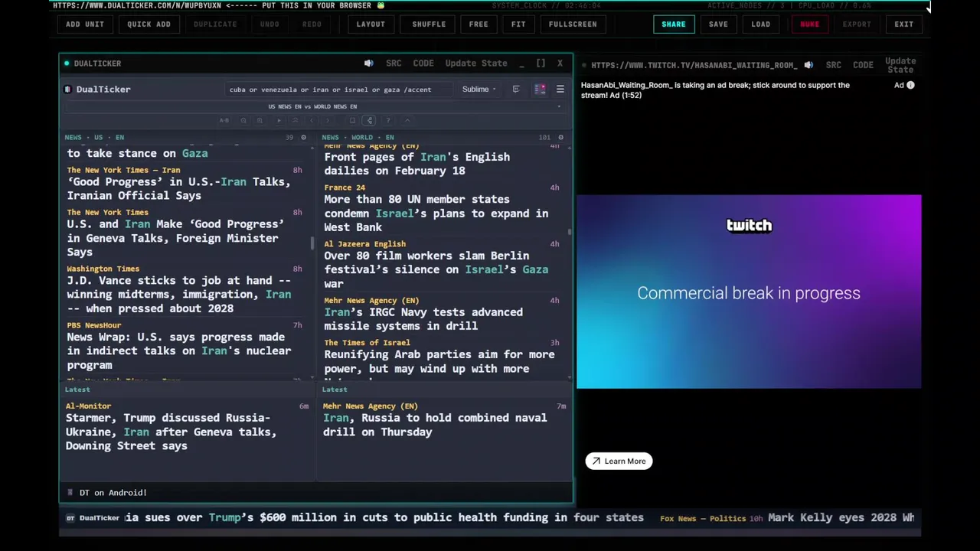Toggle FREE layout mode
This screenshot has width=980, height=551.
pyautogui.click(x=479, y=24)
